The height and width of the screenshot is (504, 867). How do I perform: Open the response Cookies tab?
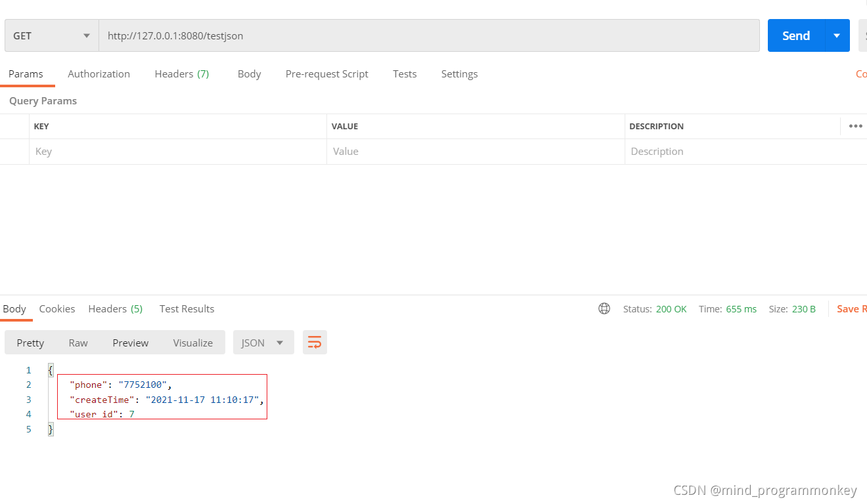click(x=57, y=309)
